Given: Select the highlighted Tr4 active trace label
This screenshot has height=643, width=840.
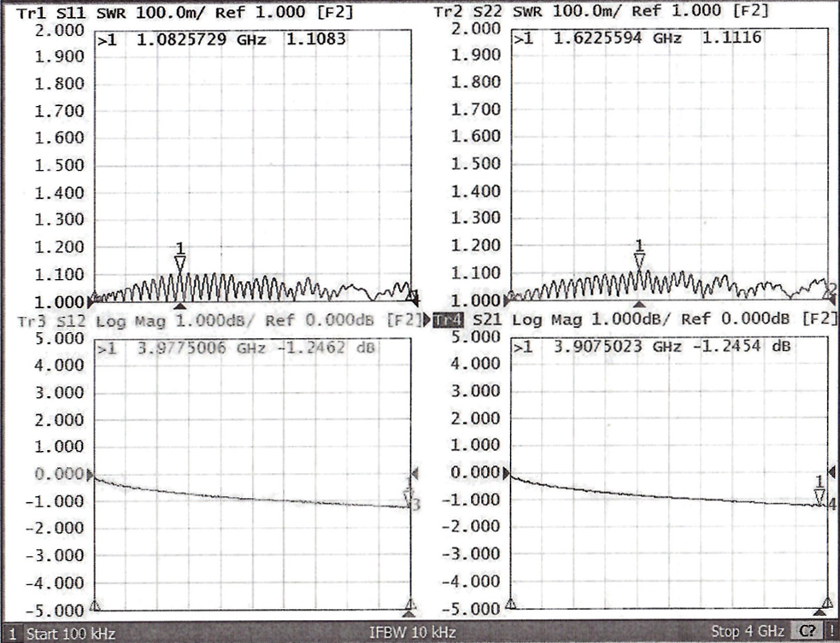Looking at the screenshot, I should pos(447,320).
